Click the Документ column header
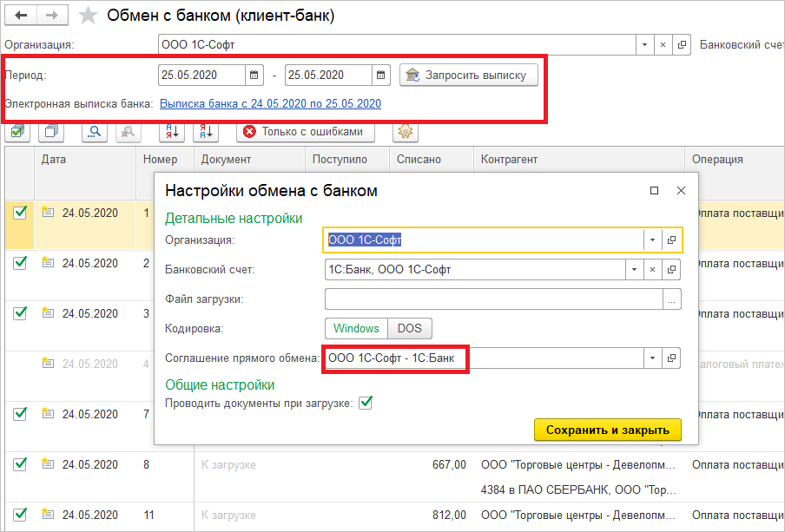Screen dimensions: 785x532 [x=249, y=160]
